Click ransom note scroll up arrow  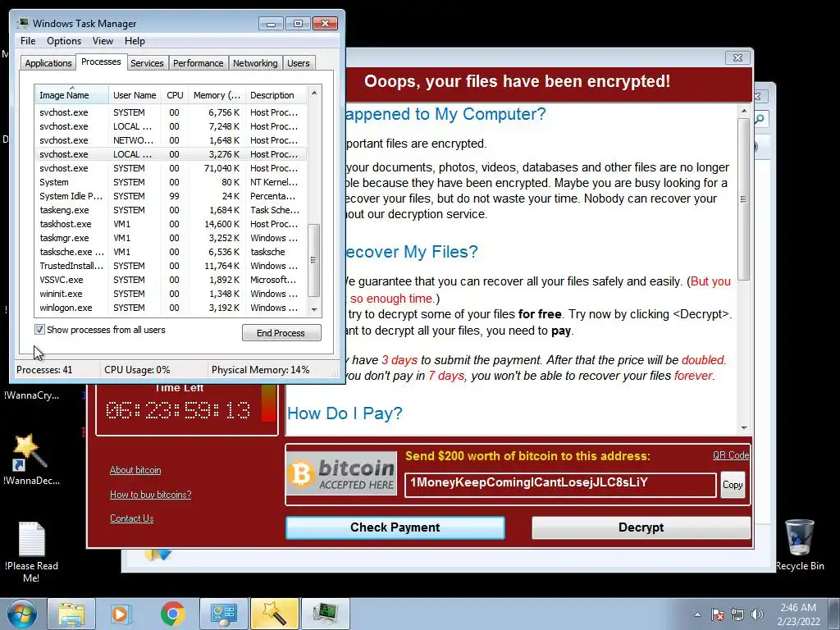(x=743, y=111)
